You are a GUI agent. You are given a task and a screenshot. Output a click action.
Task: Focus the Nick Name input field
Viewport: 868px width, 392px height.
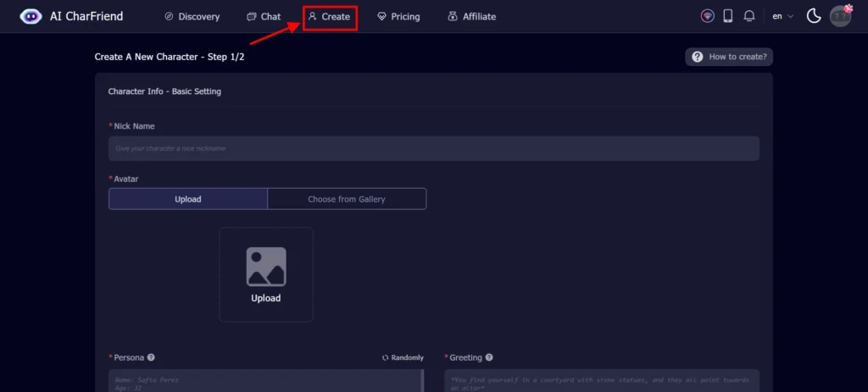(433, 148)
